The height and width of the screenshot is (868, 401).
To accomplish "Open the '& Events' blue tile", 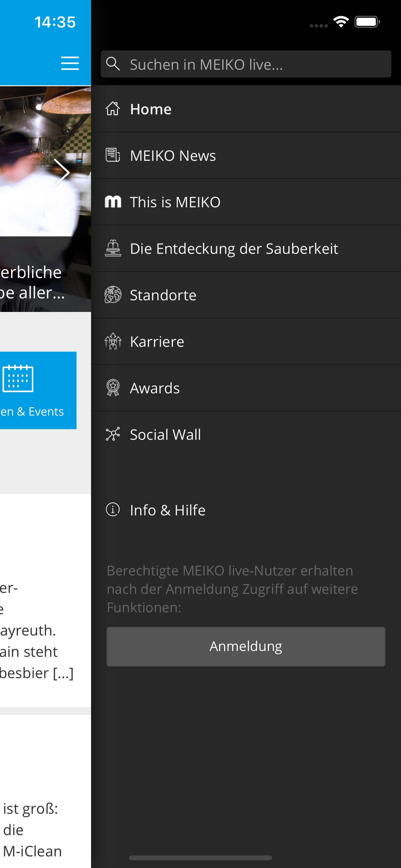I will [x=38, y=390].
